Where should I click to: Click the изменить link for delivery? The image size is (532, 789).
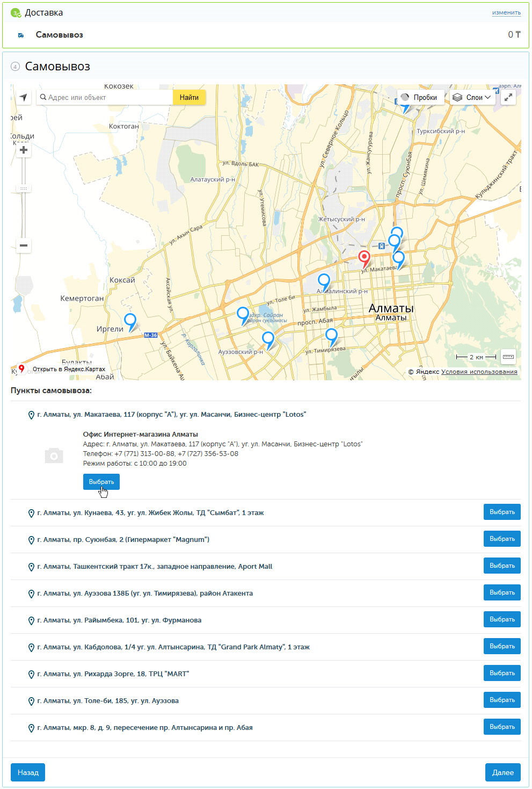tap(506, 12)
